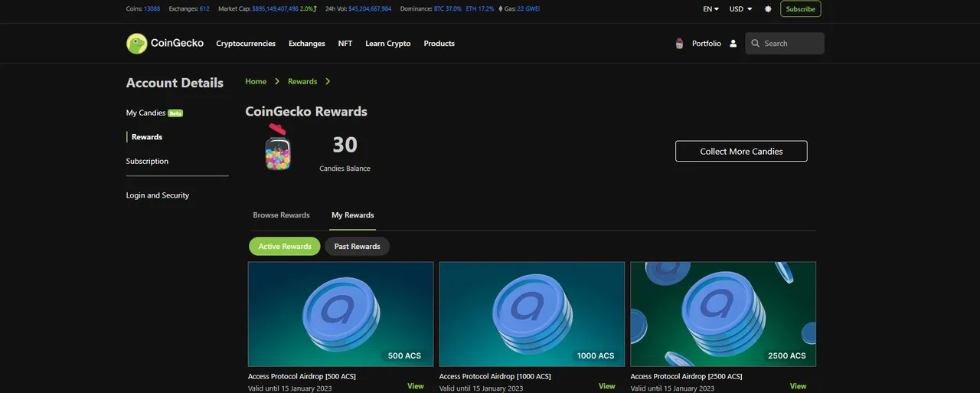980x393 pixels.
Task: Open the Learn Crypto menu
Action: (388, 44)
